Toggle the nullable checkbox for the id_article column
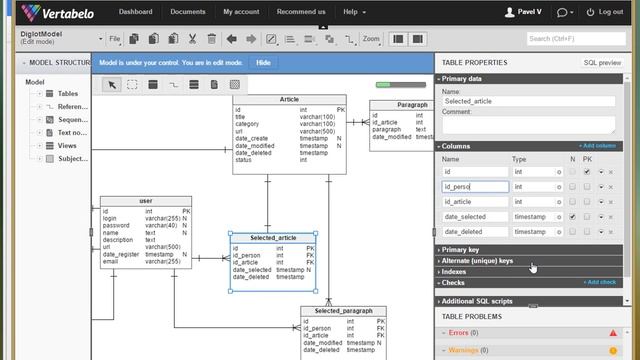The width and height of the screenshot is (640, 360). point(572,202)
